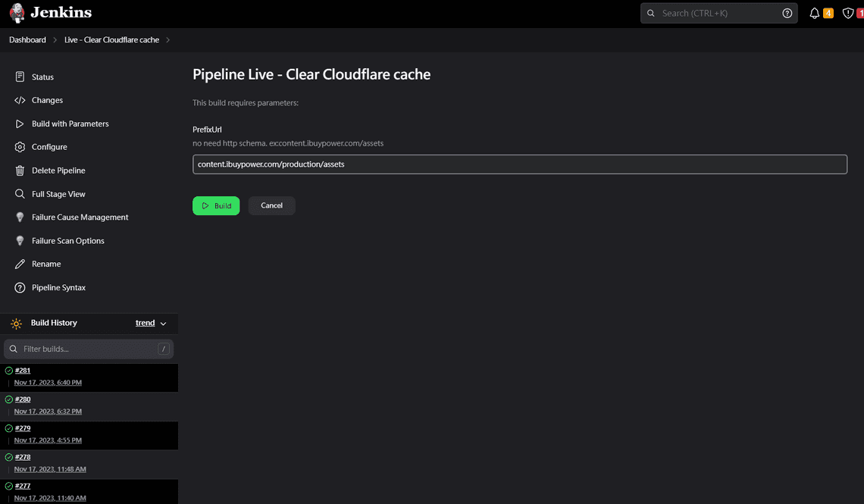This screenshot has height=504, width=864.
Task: Click the Build History sun status icon
Action: pos(17,324)
